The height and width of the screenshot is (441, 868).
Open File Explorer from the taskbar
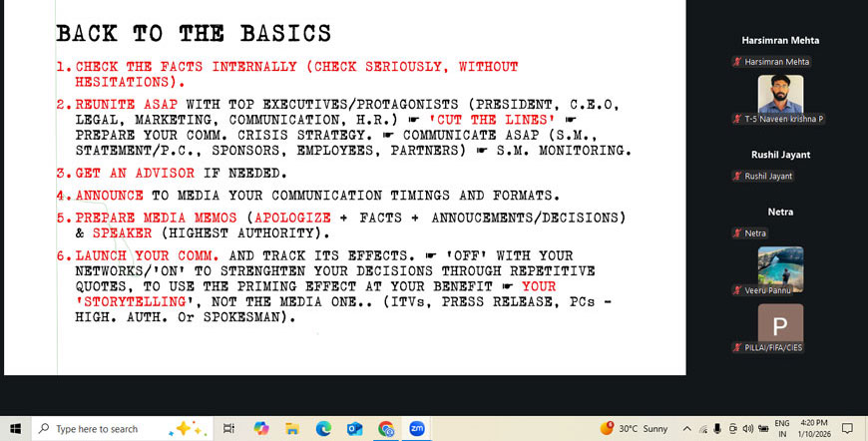tap(292, 428)
